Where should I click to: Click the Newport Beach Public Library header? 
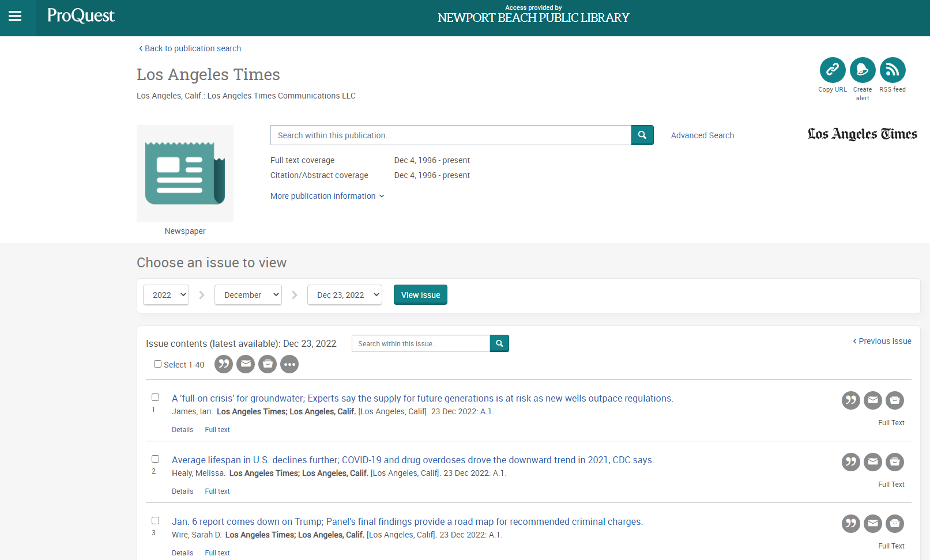[533, 18]
